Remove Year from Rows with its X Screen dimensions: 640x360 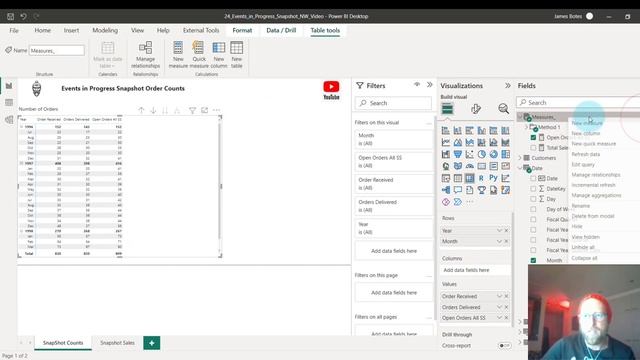507,231
